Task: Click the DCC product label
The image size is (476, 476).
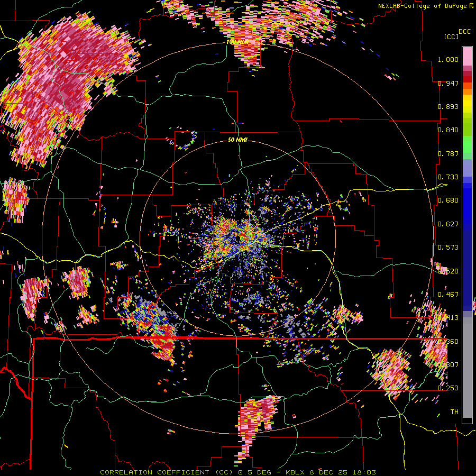Action: [x=465, y=31]
